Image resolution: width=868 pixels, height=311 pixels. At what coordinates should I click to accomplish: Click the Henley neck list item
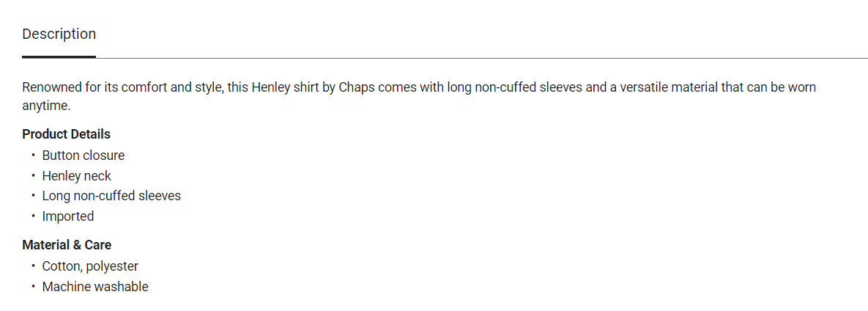pos(76,176)
